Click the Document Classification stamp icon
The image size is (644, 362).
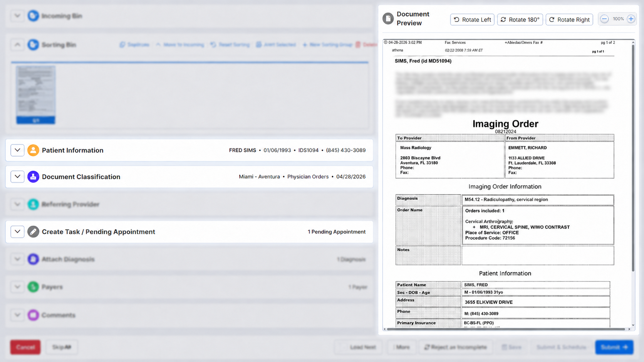pyautogui.click(x=33, y=177)
